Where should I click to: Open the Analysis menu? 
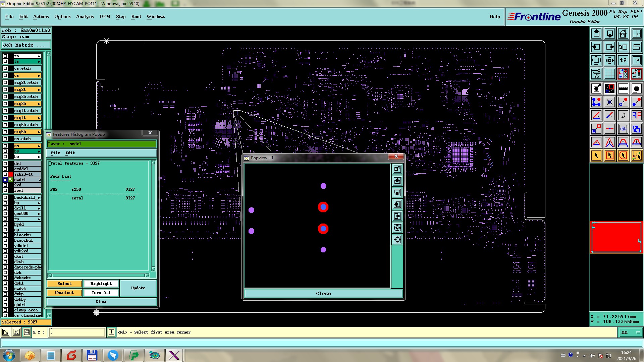point(85,16)
